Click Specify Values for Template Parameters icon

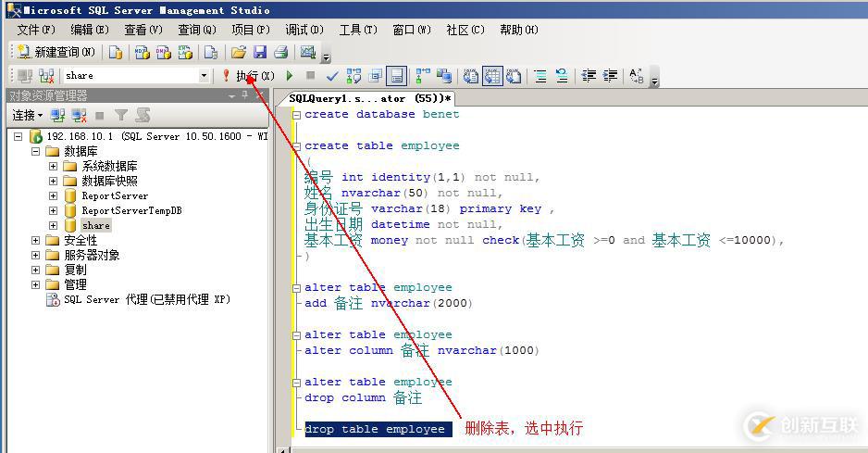click(x=637, y=75)
